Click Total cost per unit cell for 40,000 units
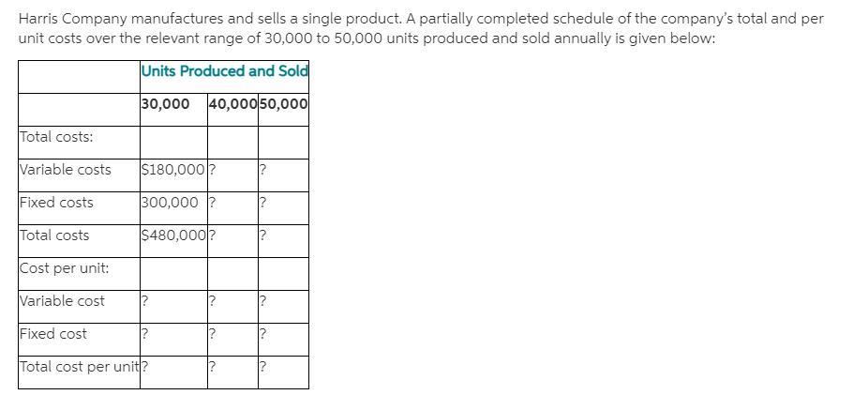Viewport: 868px width, 395px height. 232,367
